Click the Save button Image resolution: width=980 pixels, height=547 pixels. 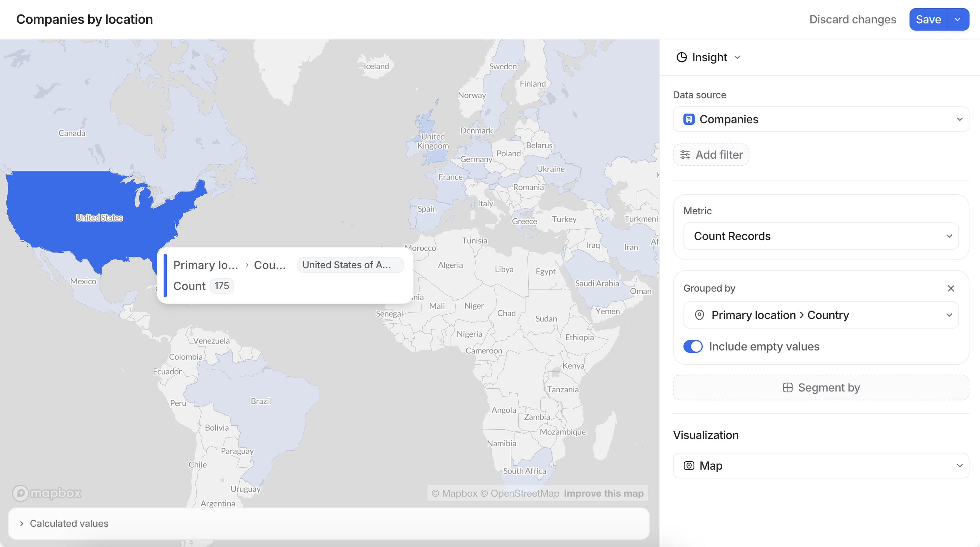[928, 19]
